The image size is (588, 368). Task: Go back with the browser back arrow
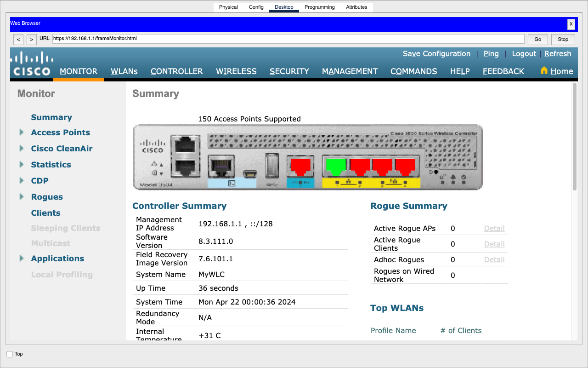(x=18, y=40)
